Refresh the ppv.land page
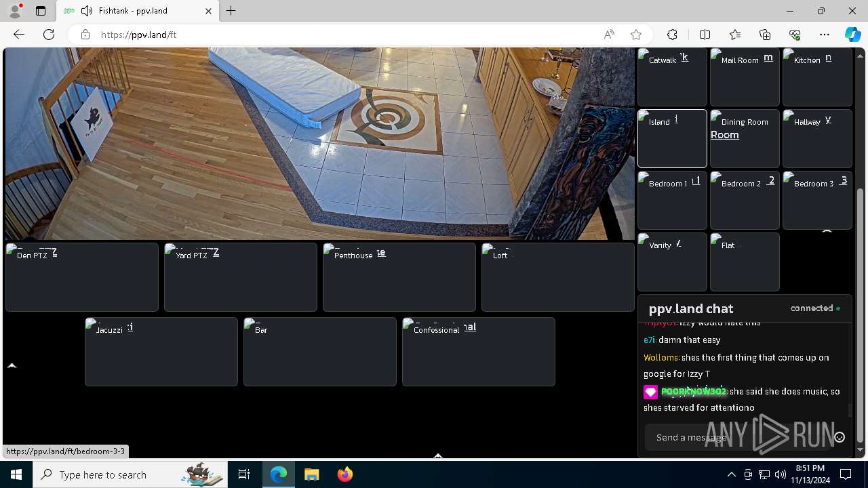Viewport: 868px width, 488px height. click(49, 35)
